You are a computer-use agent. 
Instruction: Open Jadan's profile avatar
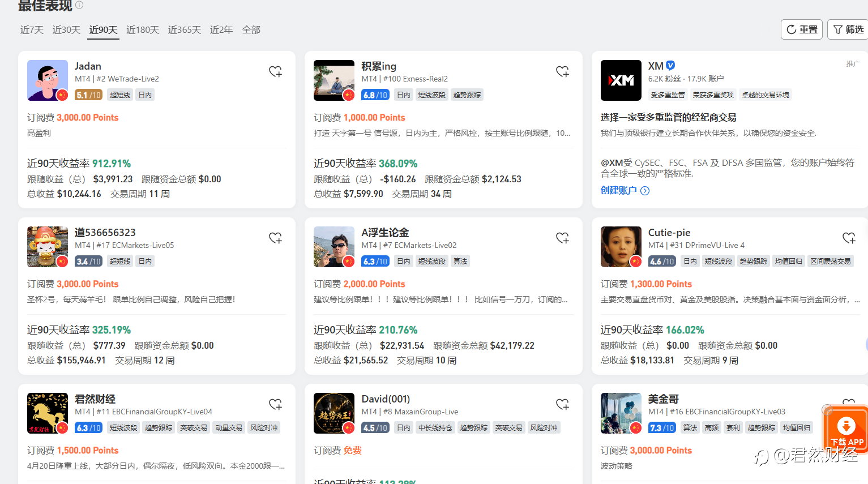click(48, 80)
